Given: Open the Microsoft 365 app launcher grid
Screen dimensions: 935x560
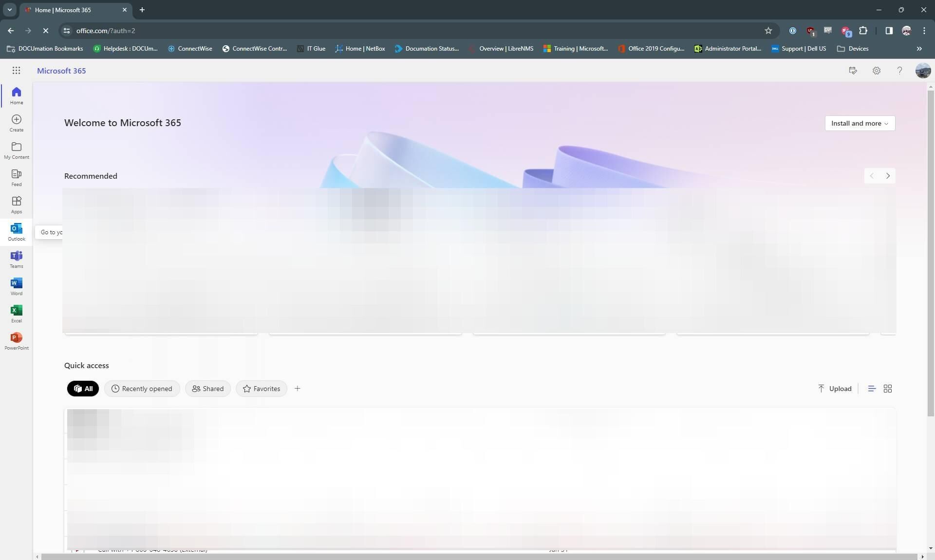Looking at the screenshot, I should (16, 71).
